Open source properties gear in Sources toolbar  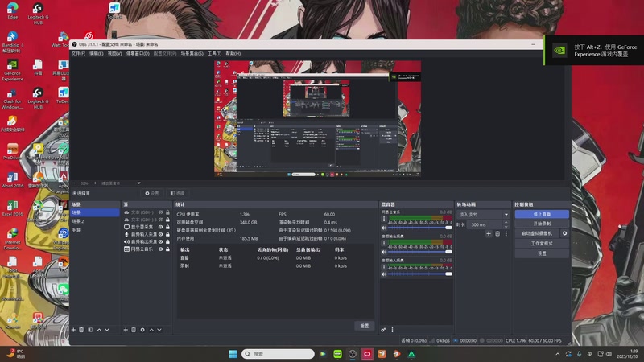(x=142, y=330)
